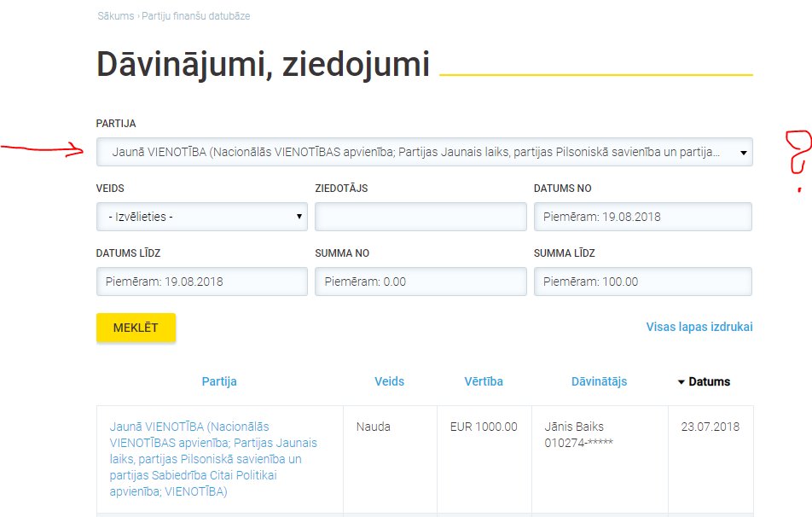This screenshot has width=812, height=517.
Task: Focus the Summa līdz amount field
Action: point(642,282)
